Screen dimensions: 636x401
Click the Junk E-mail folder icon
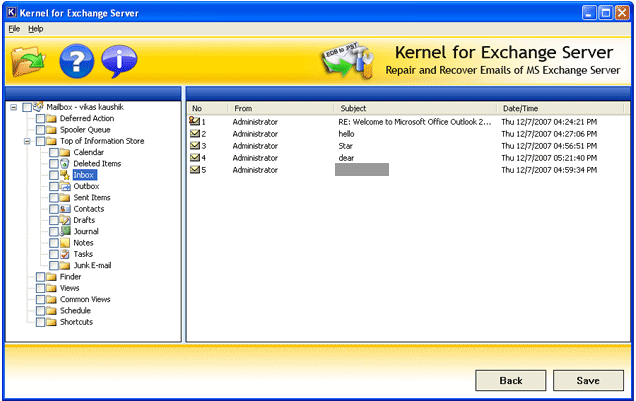tap(65, 266)
